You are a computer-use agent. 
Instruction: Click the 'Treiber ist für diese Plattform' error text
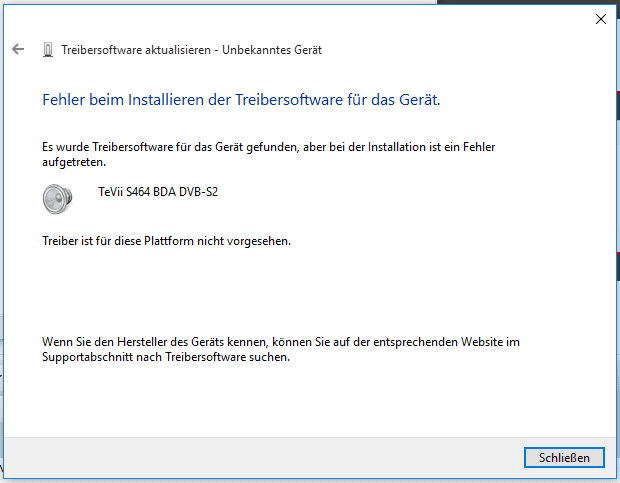click(166, 241)
